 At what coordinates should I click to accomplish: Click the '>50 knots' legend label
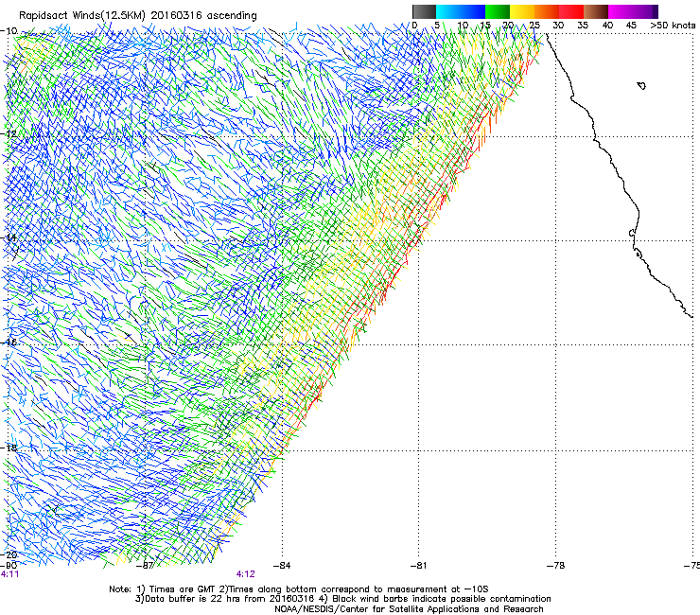pyautogui.click(x=673, y=25)
